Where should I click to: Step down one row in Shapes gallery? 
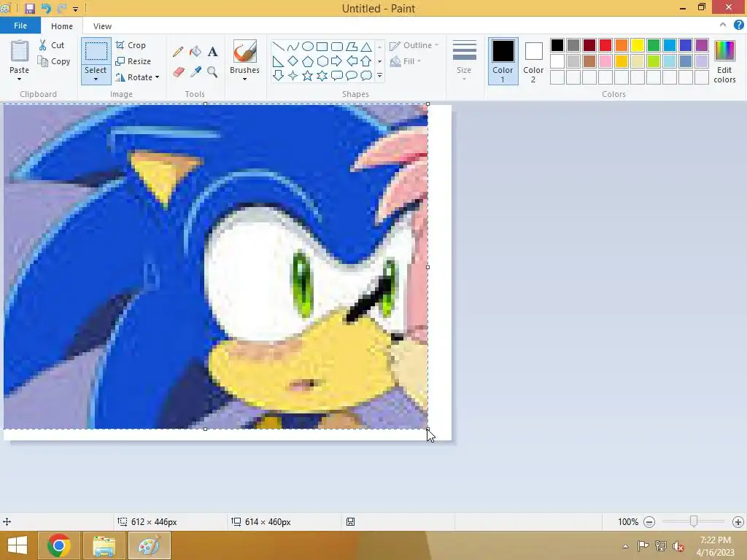pyautogui.click(x=379, y=61)
